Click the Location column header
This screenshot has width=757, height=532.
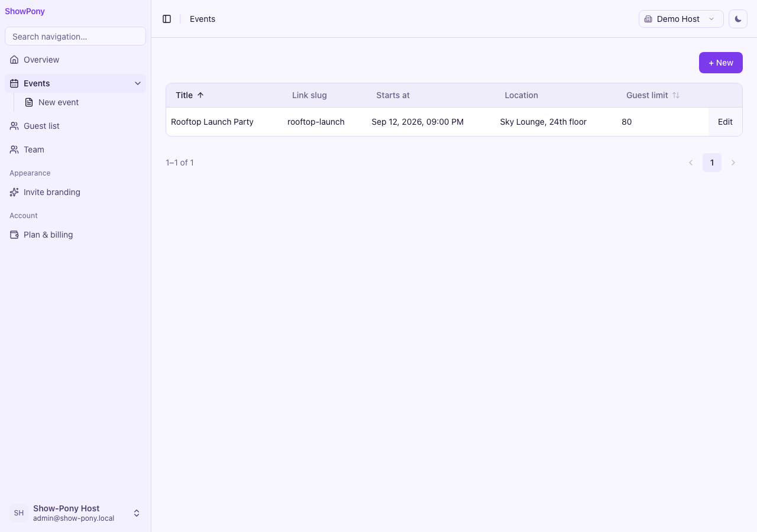tap(521, 95)
